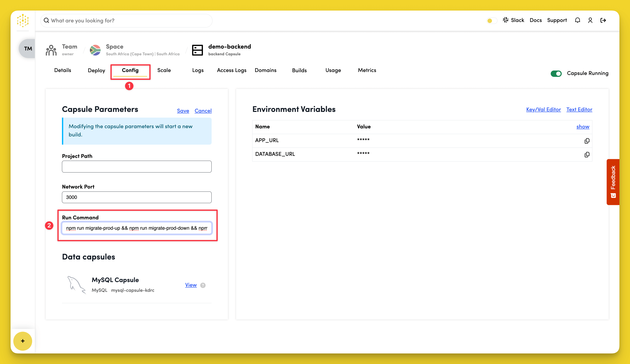Copy the APP_URL value
The image size is (630, 364).
[587, 141]
